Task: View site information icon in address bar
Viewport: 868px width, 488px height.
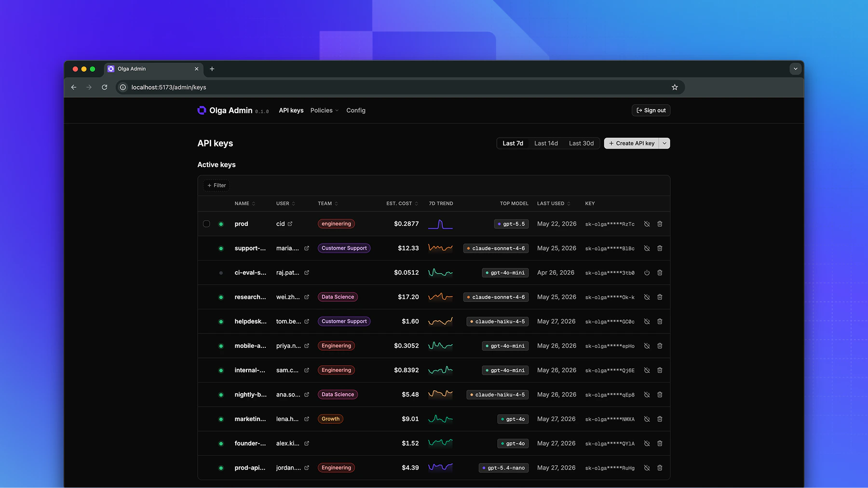Action: (123, 87)
